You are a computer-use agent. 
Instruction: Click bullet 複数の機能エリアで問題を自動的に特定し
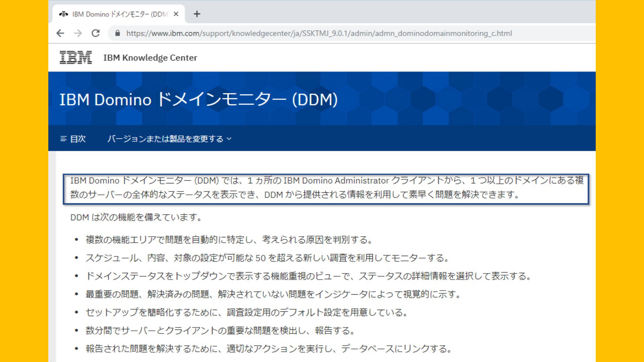(229, 240)
